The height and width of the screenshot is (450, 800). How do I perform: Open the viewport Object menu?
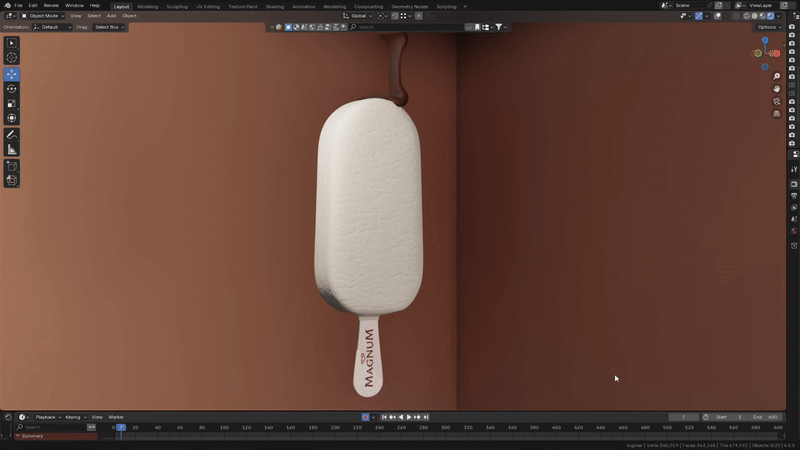point(129,16)
